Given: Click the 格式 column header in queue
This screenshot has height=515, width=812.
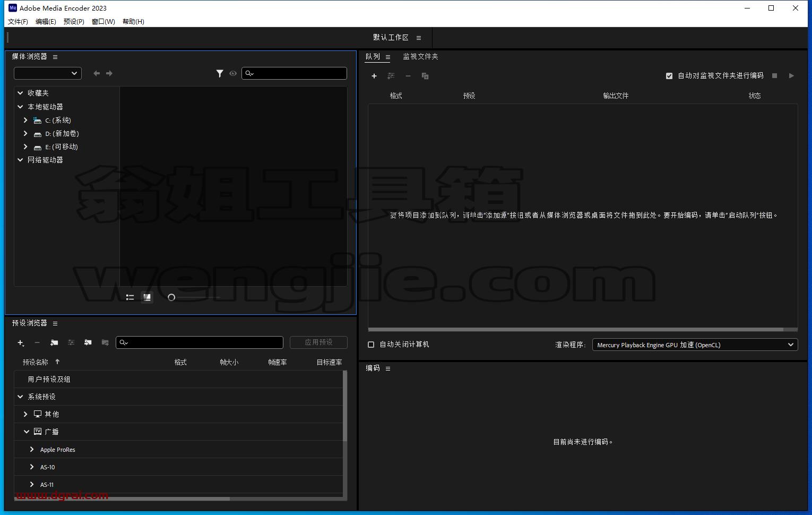Looking at the screenshot, I should point(396,96).
